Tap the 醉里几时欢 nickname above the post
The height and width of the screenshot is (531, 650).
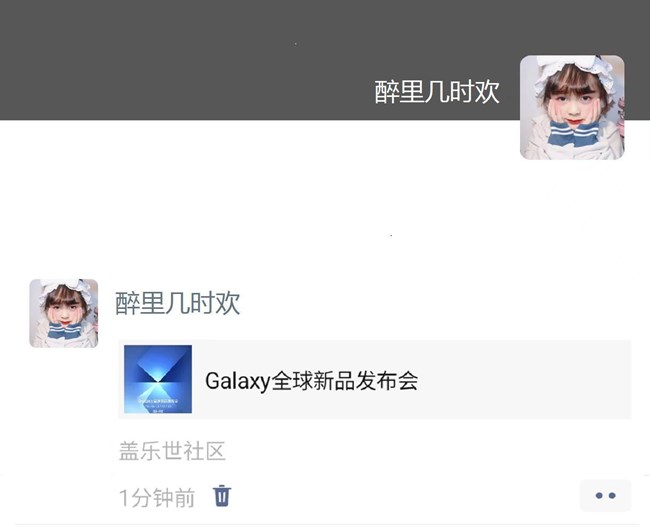click(177, 303)
